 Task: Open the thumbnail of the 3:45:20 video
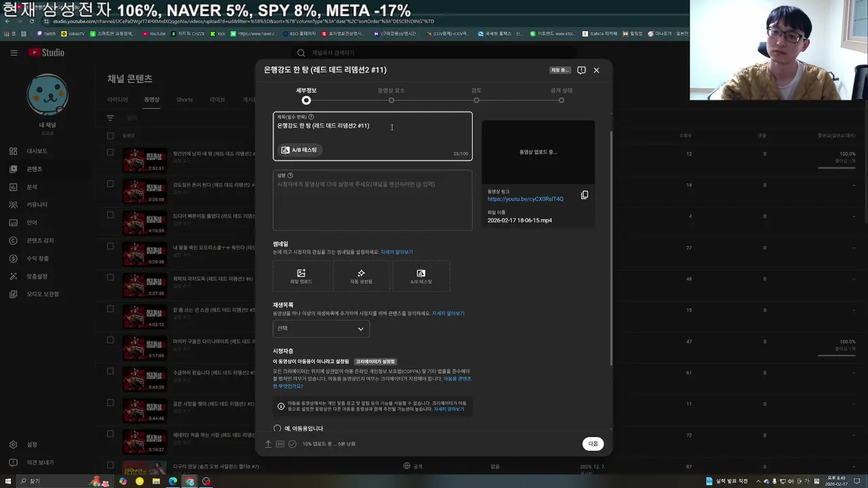pyautogui.click(x=144, y=378)
